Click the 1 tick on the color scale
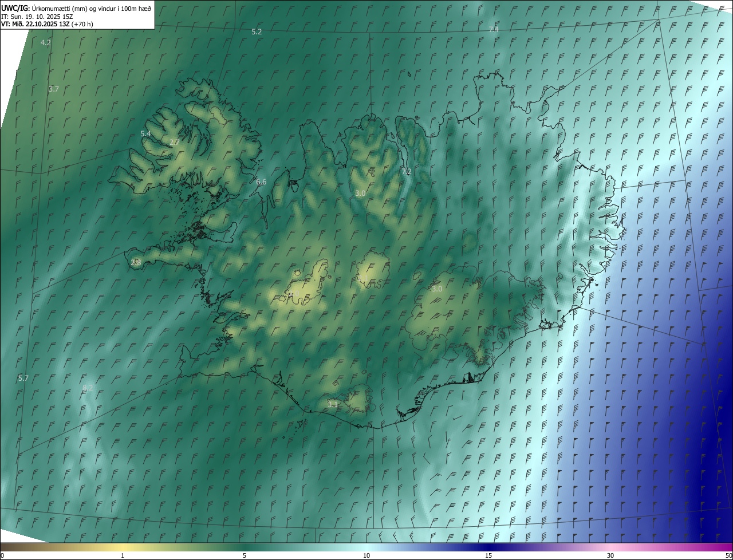This screenshot has height=560, width=733. coord(123,555)
